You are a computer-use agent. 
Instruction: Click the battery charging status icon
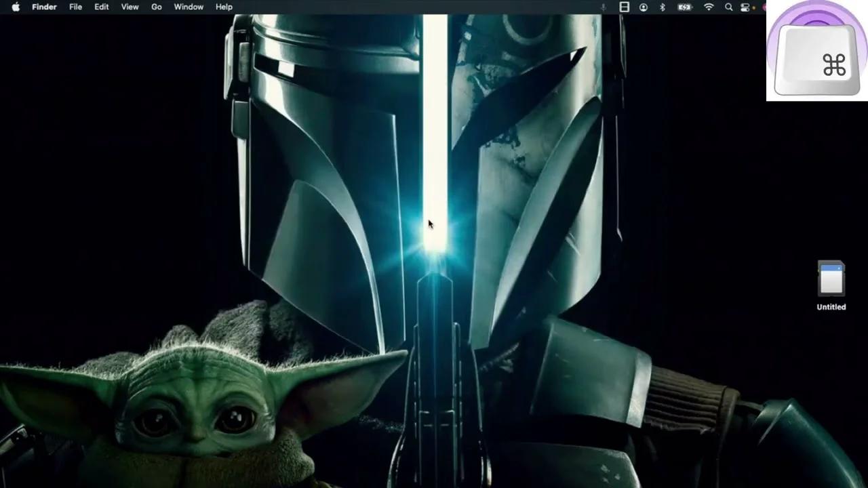click(685, 7)
